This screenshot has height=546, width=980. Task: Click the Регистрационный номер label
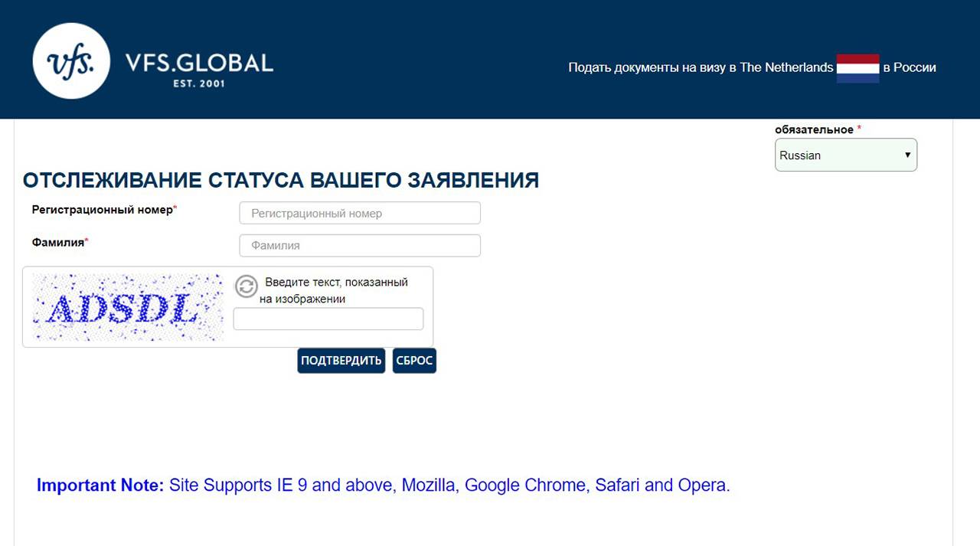[104, 210]
